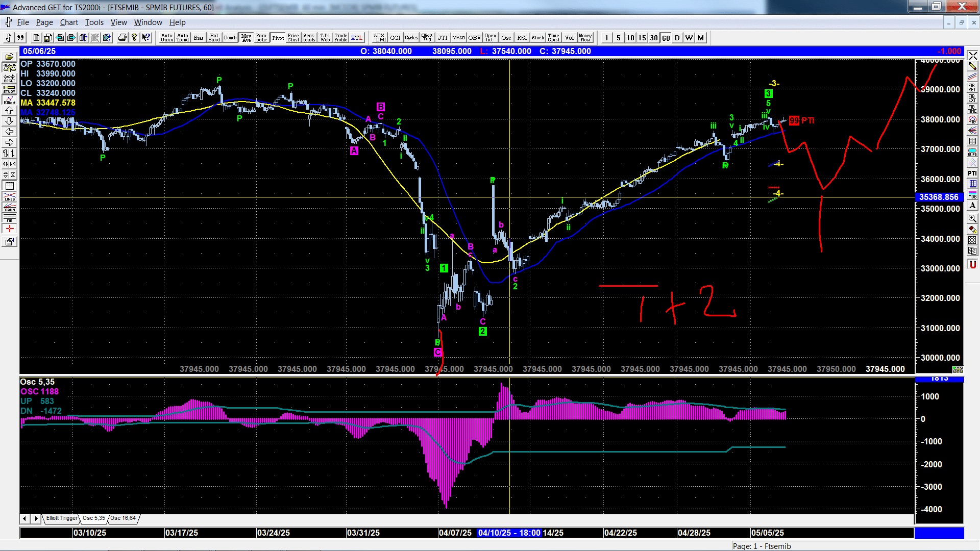Select the Parabolic study button

coord(262,38)
